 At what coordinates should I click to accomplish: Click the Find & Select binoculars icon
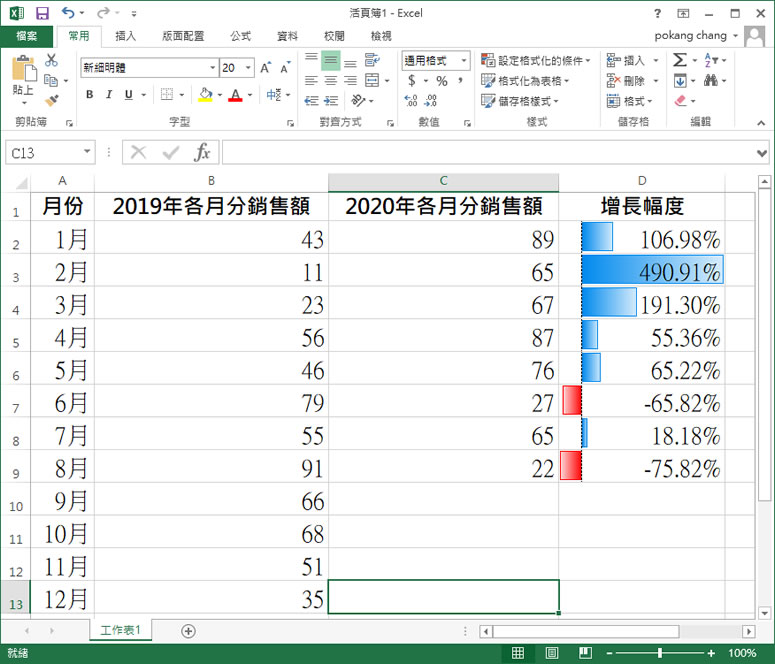[x=712, y=81]
